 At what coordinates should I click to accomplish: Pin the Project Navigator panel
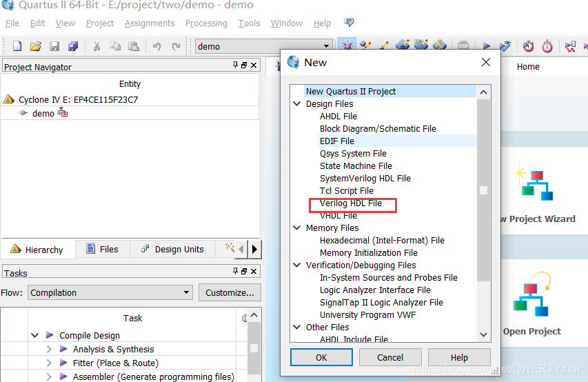(236, 65)
